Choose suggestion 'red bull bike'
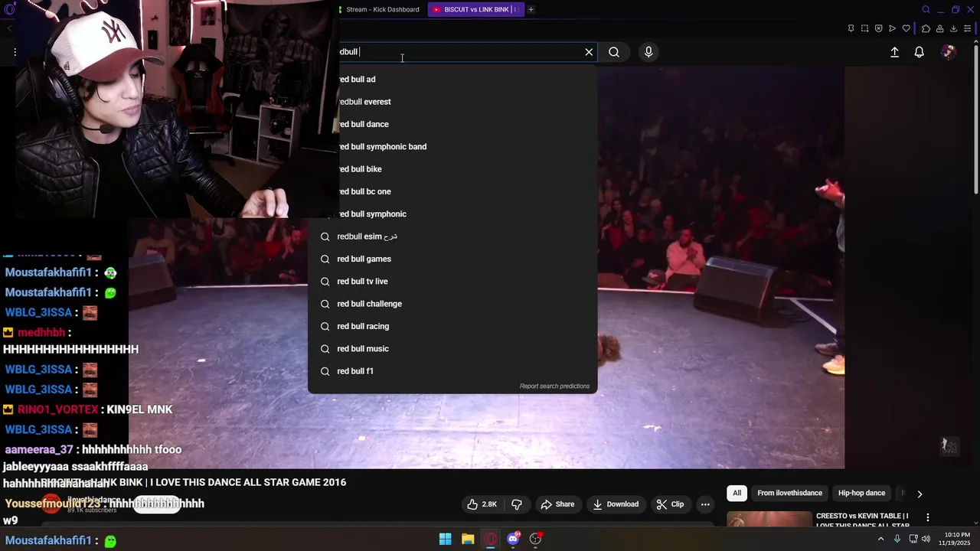Image resolution: width=980 pixels, height=551 pixels. (x=452, y=169)
